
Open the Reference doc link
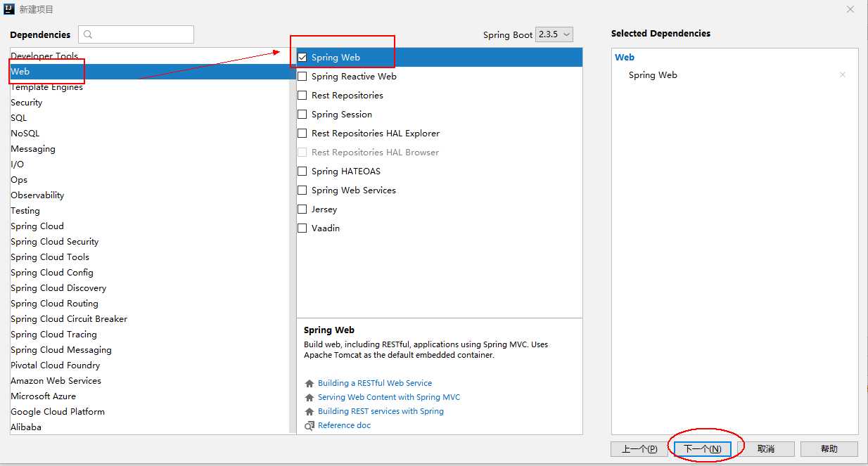pyautogui.click(x=344, y=425)
